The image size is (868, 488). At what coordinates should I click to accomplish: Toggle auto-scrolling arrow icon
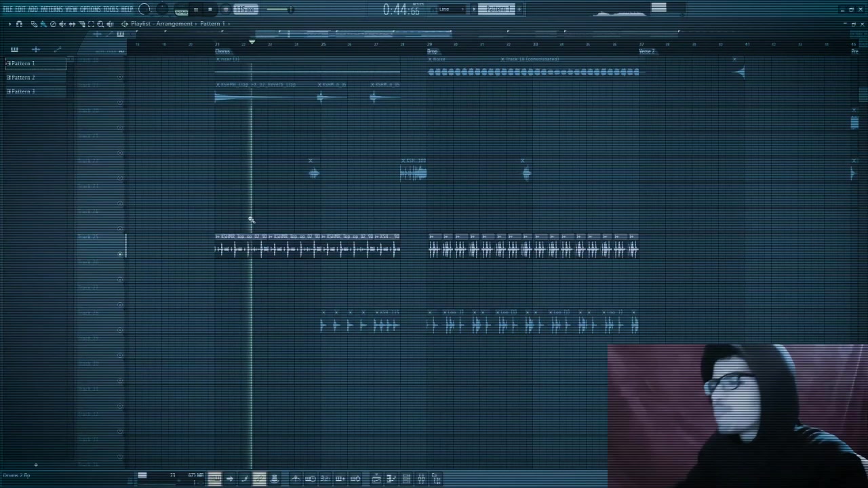click(229, 479)
